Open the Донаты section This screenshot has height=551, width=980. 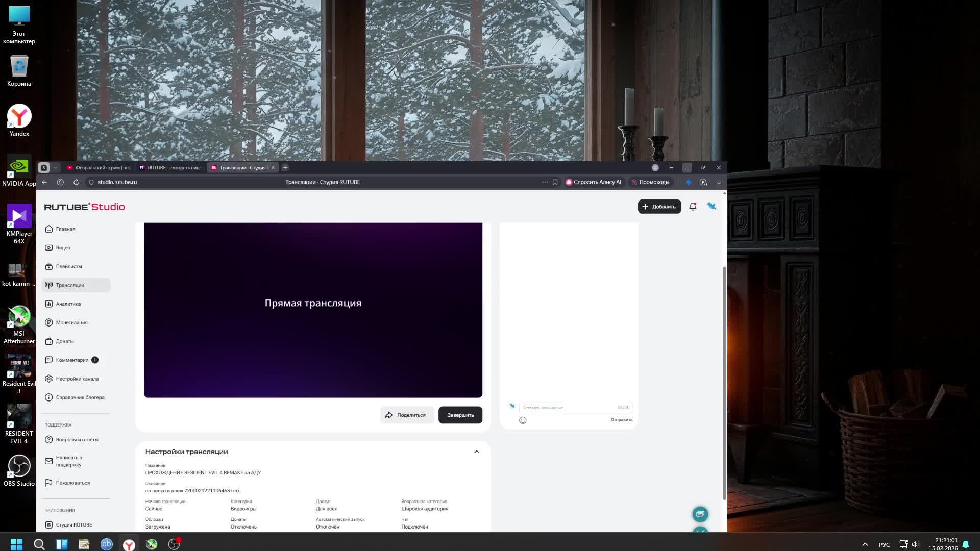65,341
